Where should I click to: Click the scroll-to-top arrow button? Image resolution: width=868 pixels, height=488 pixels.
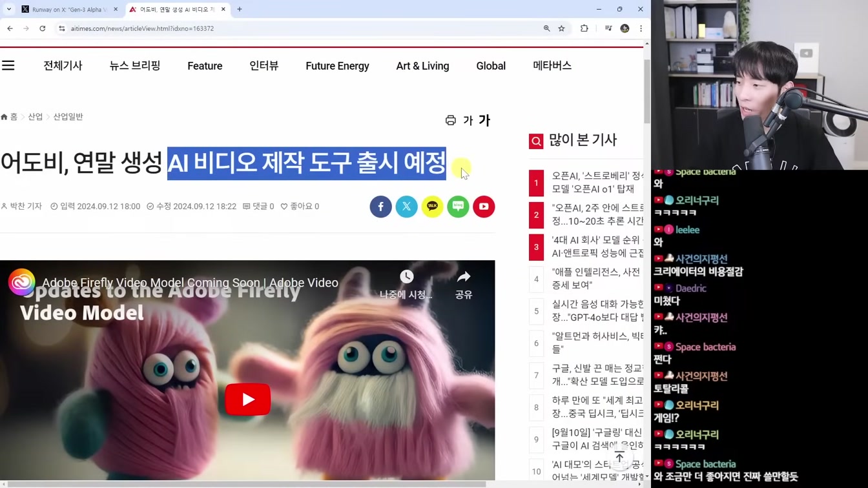619,457
